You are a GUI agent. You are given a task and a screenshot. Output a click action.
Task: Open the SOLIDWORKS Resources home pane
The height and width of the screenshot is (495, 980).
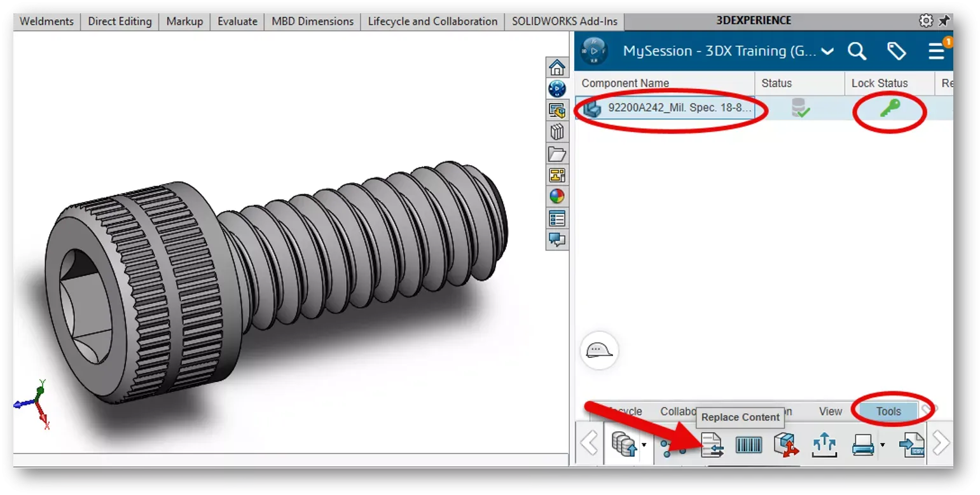point(557,67)
